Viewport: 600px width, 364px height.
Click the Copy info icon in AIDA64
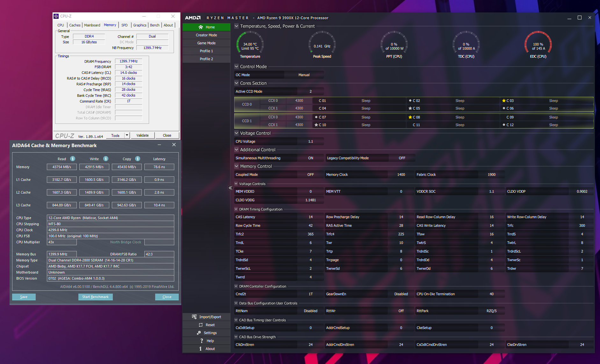pos(138,159)
